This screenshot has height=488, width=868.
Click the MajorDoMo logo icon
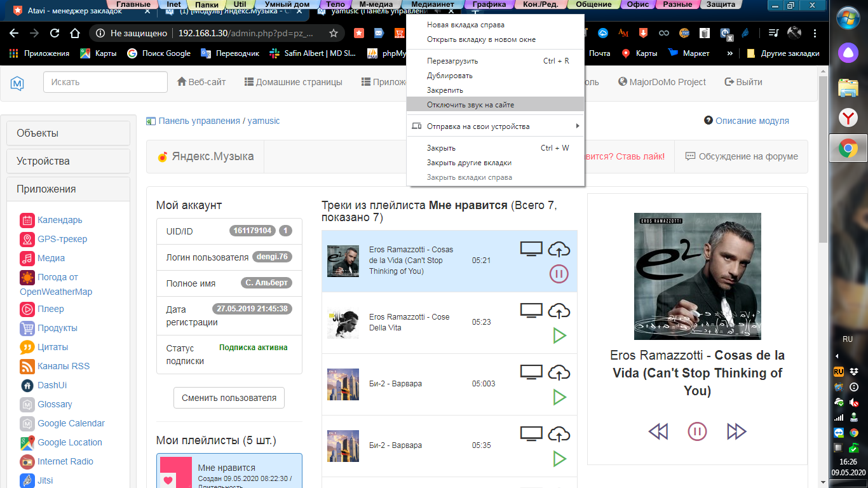[17, 83]
